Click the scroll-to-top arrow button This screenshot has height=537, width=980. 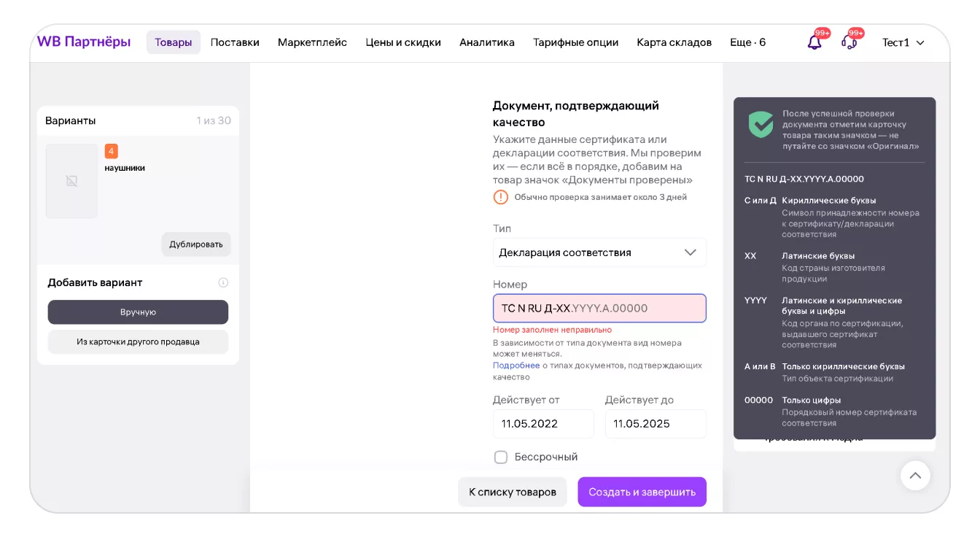point(915,476)
